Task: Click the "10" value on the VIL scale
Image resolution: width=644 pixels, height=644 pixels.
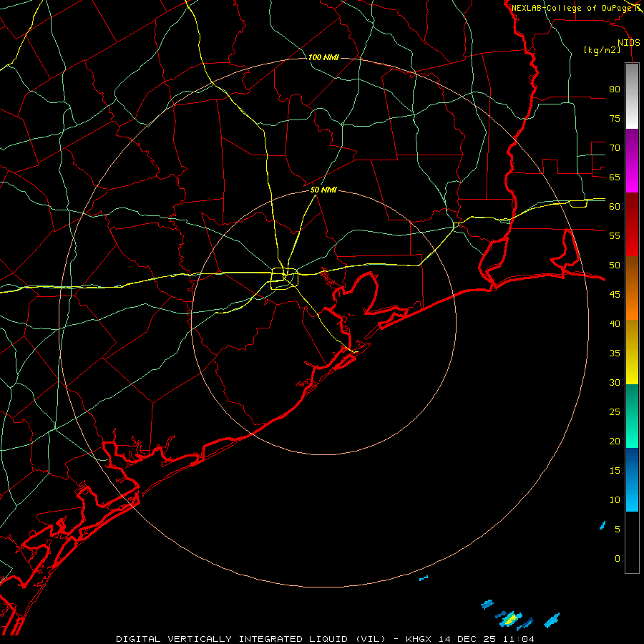Action: (615, 500)
